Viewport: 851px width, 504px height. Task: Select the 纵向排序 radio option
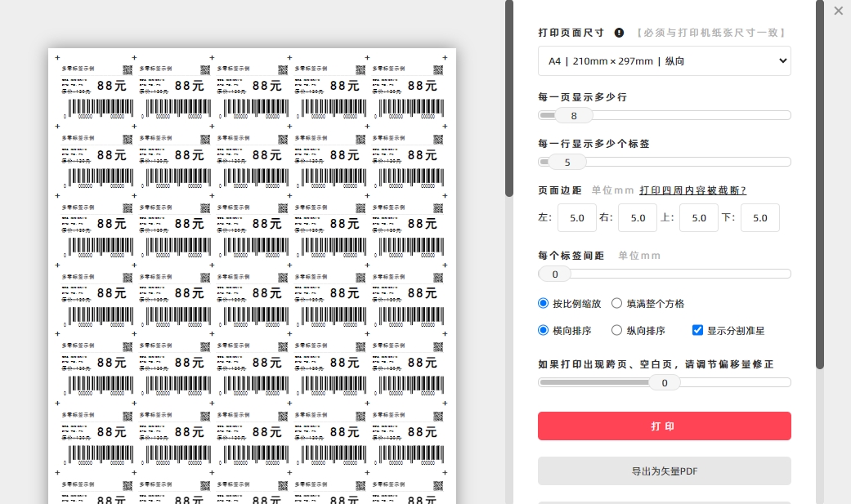pos(616,330)
